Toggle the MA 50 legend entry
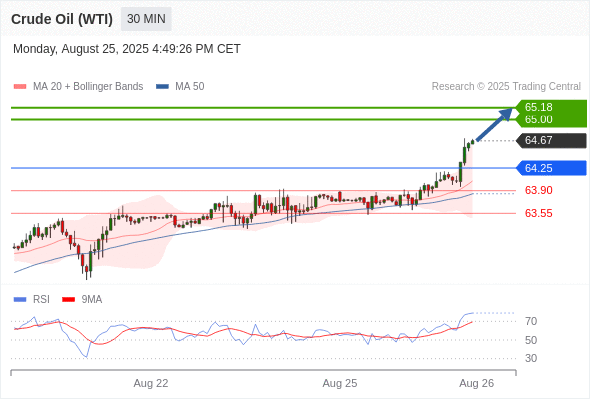The height and width of the screenshot is (400, 590). tap(180, 87)
